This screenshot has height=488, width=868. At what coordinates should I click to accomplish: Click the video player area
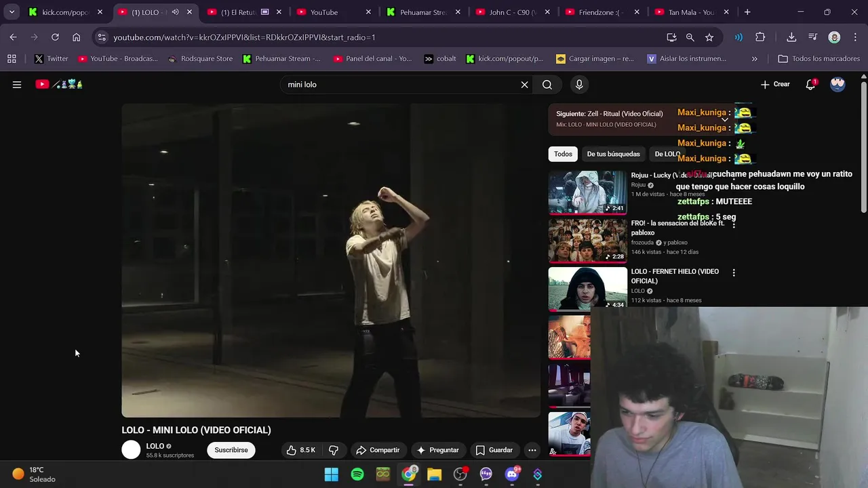click(x=331, y=260)
